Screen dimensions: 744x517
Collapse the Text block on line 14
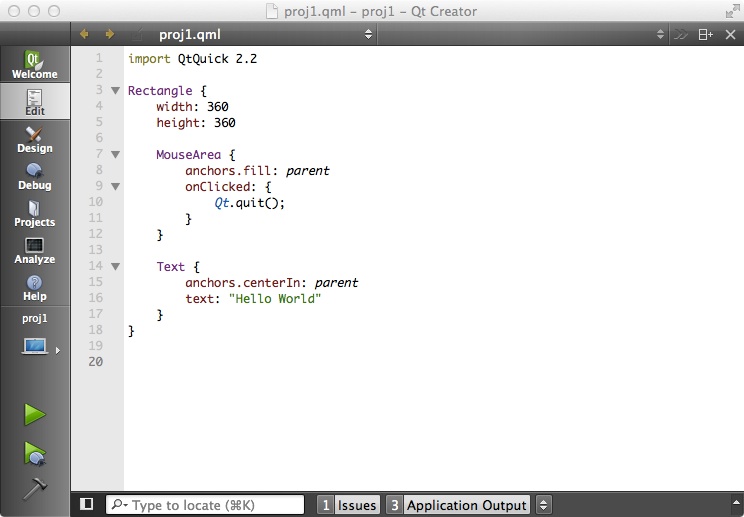point(115,266)
